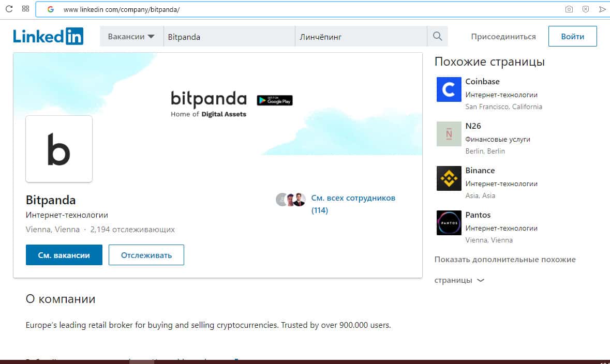
Task: Open the Coinbase logo icon
Action: (449, 89)
